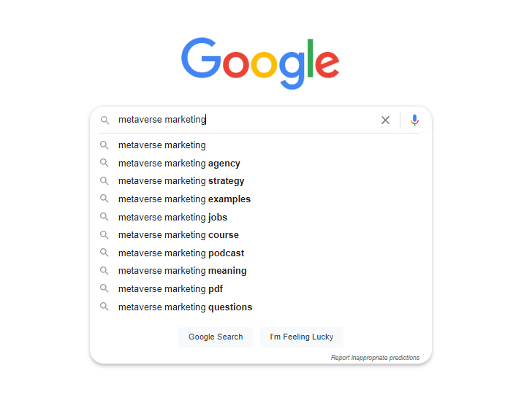Click the Google Search button
The width and height of the screenshot is (532, 395).
[216, 337]
